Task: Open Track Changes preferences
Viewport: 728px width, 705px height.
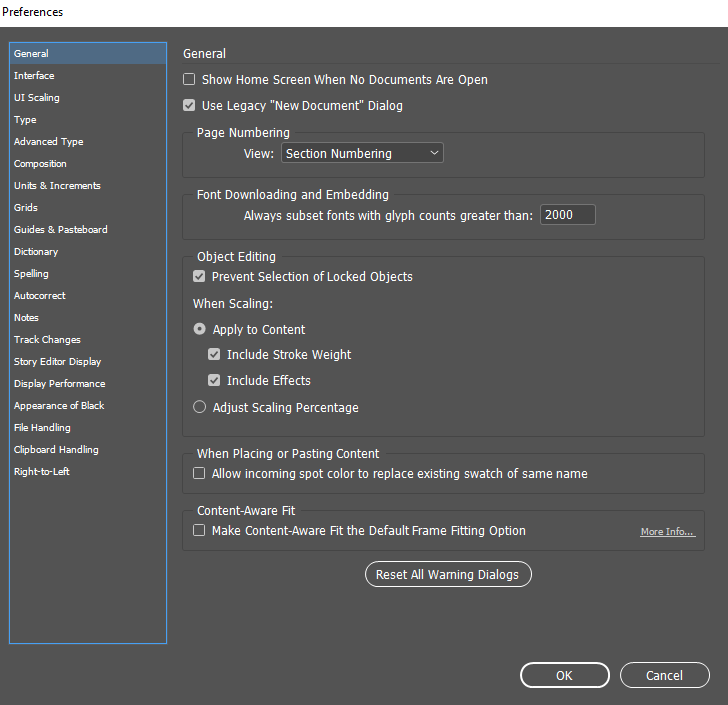Action: click(88, 339)
